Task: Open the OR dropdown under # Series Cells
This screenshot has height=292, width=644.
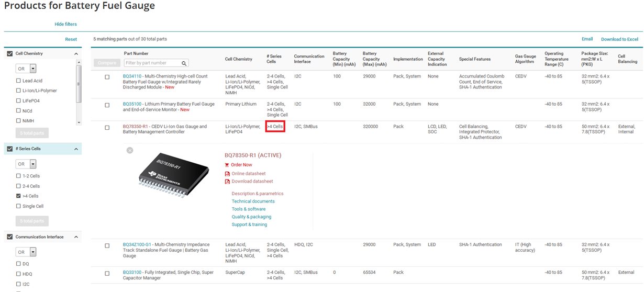Action: pos(26,164)
